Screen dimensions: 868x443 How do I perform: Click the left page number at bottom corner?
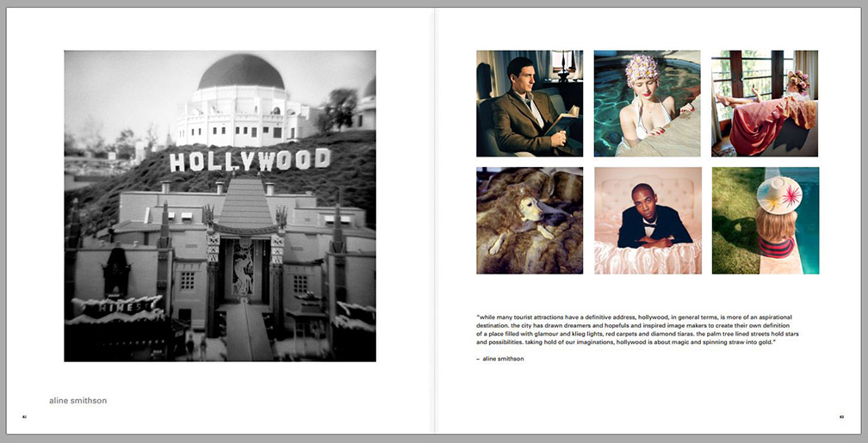coord(23,417)
